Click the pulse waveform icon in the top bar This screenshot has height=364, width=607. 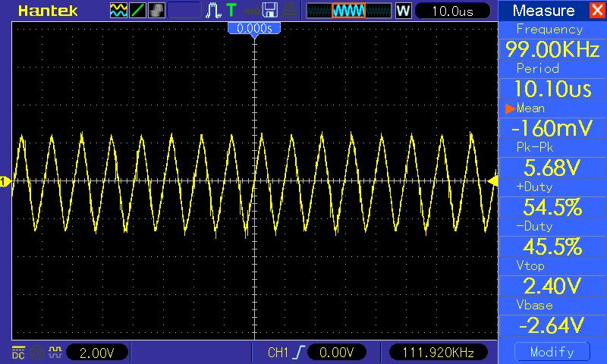coord(213,11)
